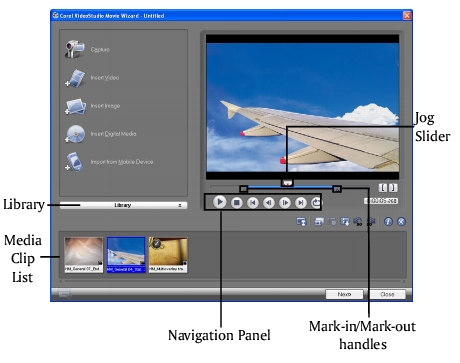Advance to the next frame
Image resolution: width=460 pixels, height=363 pixels.
pos(285,203)
